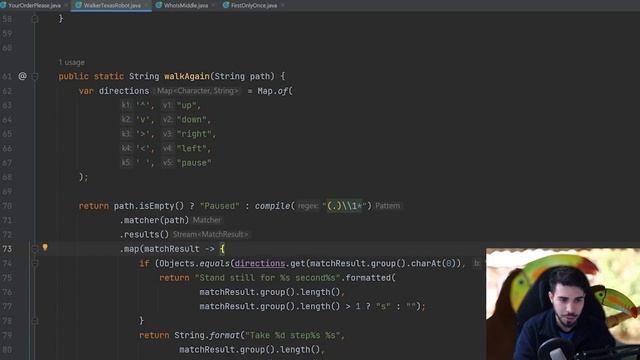The height and width of the screenshot is (360, 640).
Task: Click the k1 parameter hint on line 63
Action: click(126, 105)
